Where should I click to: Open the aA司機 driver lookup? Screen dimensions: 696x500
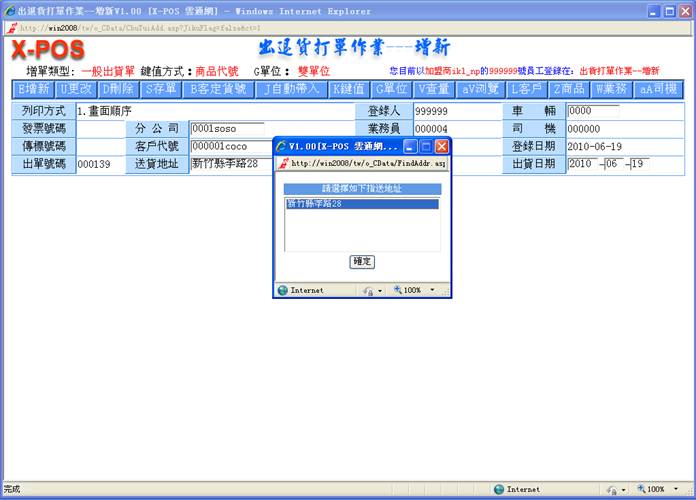pos(659,89)
